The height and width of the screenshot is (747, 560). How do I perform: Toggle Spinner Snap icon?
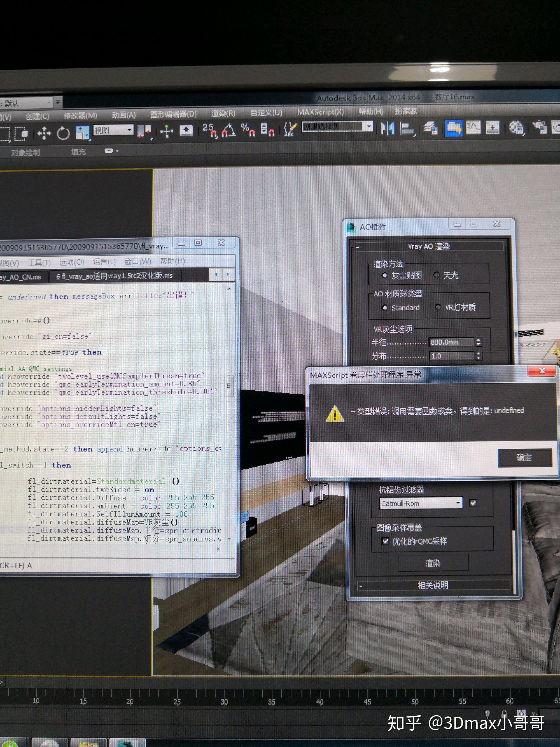tap(268, 129)
